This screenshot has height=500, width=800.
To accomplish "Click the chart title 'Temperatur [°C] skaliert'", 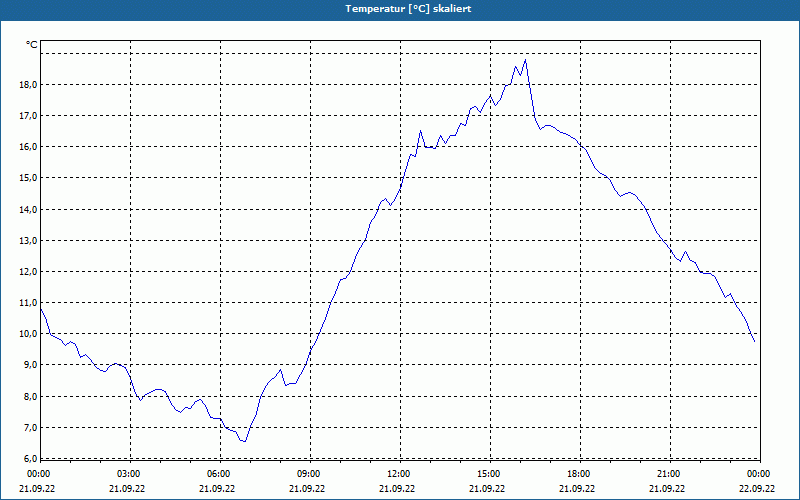I will click(x=408, y=9).
